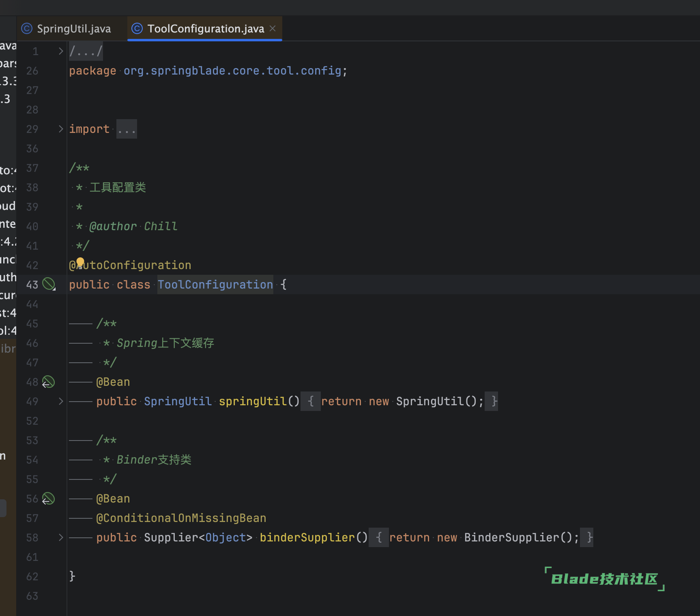Expand the folded header comment at line 1
Screen dimensions: 700x616
point(61,51)
